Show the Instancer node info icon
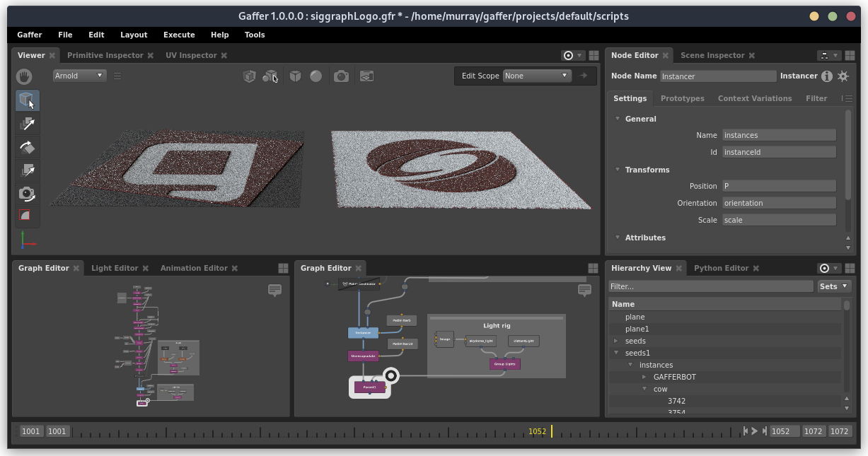The width and height of the screenshot is (868, 456). (x=826, y=76)
